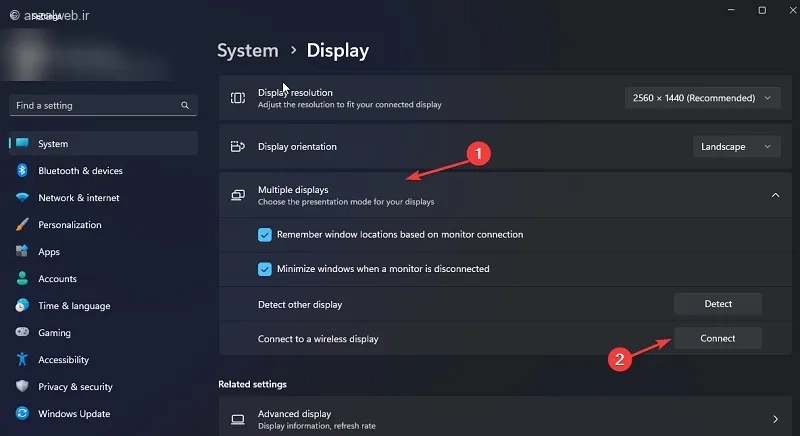Click Connect to a wireless display label

point(318,339)
